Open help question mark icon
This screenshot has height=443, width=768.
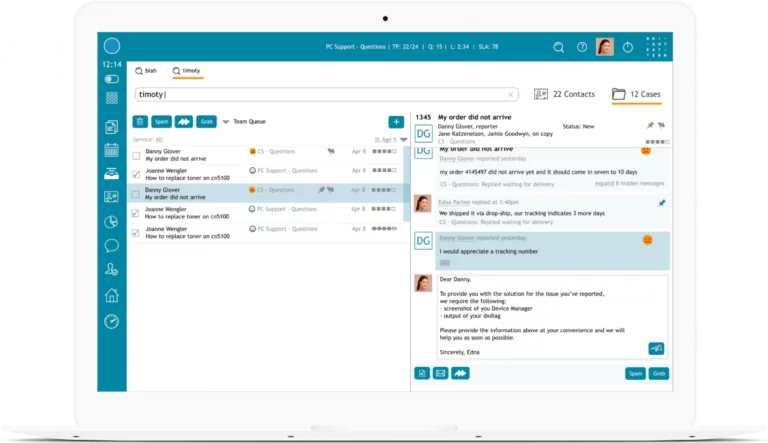[582, 47]
